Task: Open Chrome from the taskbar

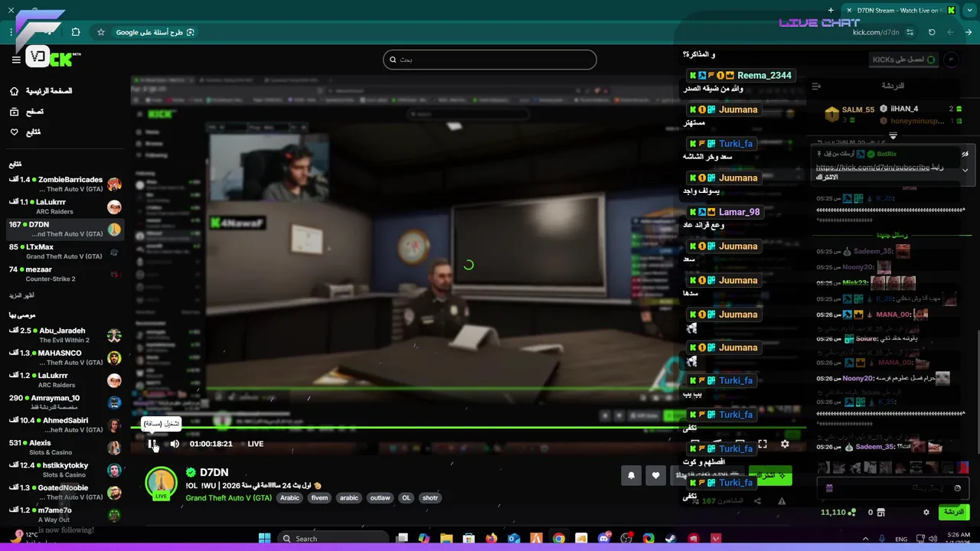Action: tap(559, 538)
